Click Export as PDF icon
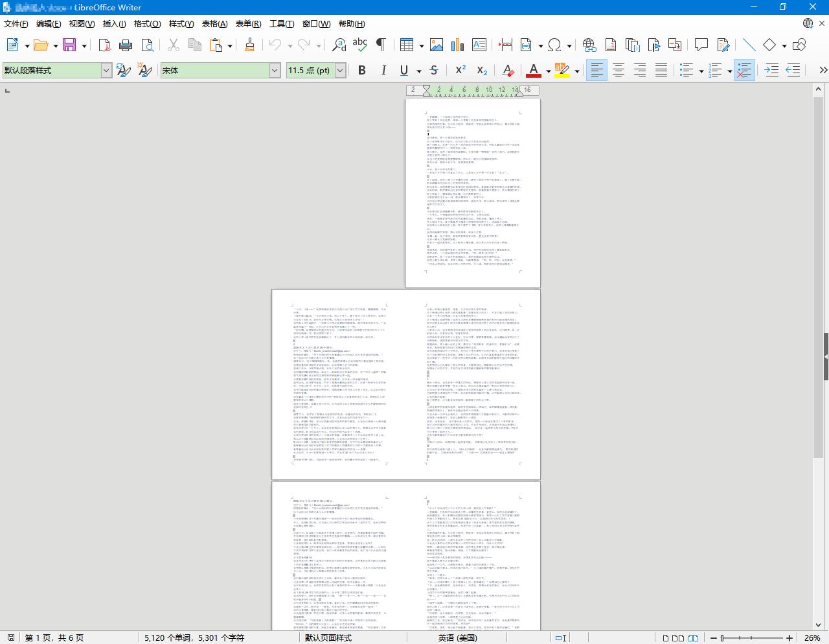 tap(104, 45)
